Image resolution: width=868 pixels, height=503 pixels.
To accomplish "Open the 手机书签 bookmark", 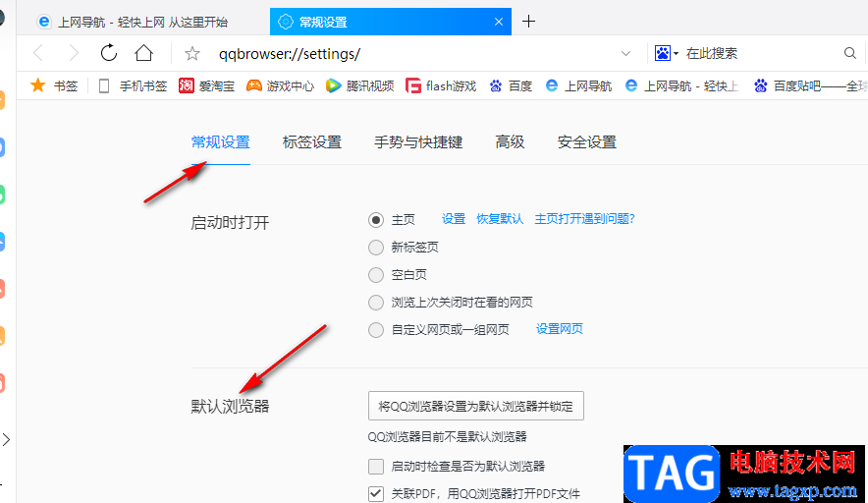I will [x=133, y=85].
